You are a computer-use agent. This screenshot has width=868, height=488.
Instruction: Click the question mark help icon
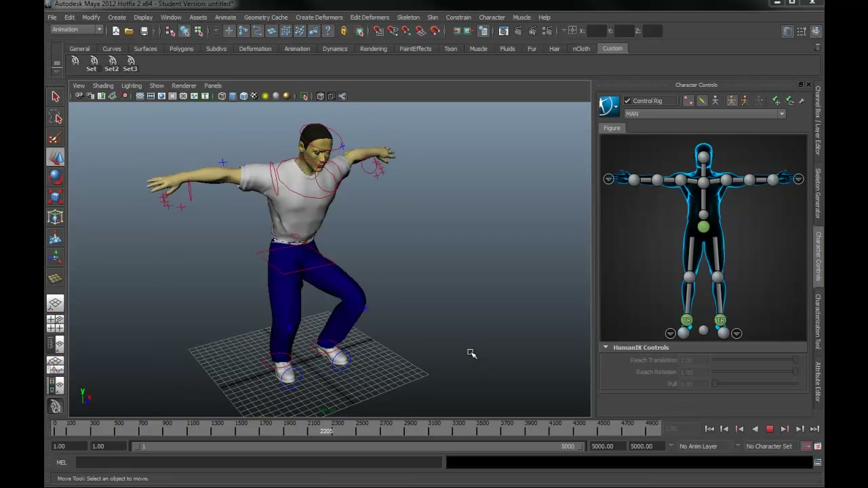pyautogui.click(x=328, y=31)
